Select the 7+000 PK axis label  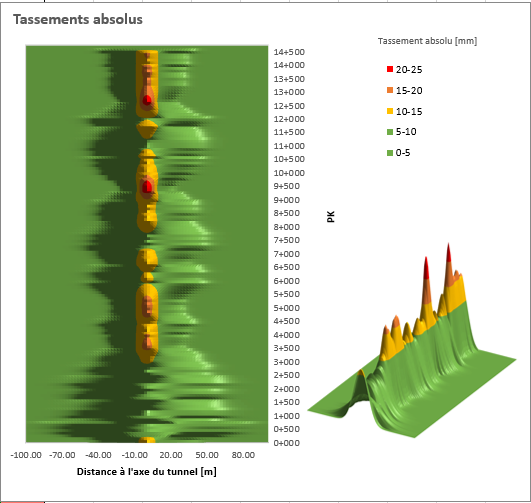coord(286,254)
